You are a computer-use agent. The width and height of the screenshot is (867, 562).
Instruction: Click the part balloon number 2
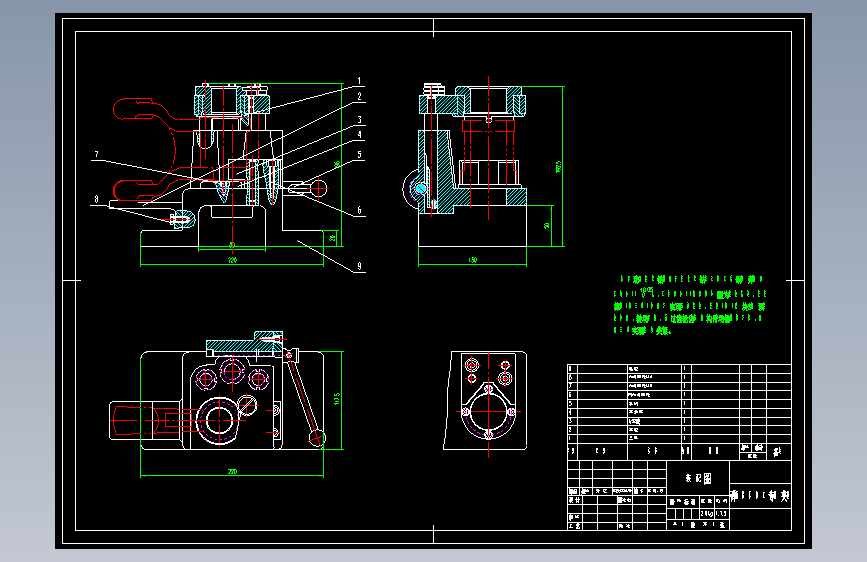359,96
